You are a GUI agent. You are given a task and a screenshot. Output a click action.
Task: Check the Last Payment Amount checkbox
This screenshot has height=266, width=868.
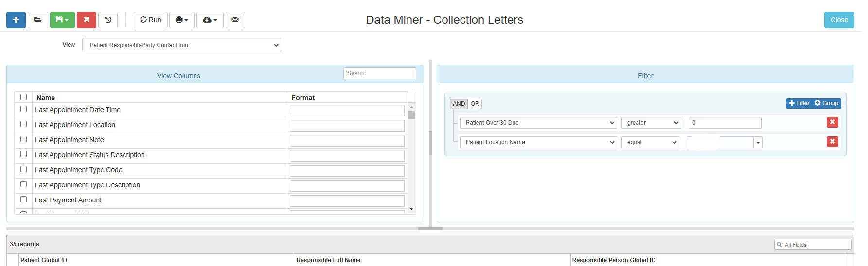[23, 199]
